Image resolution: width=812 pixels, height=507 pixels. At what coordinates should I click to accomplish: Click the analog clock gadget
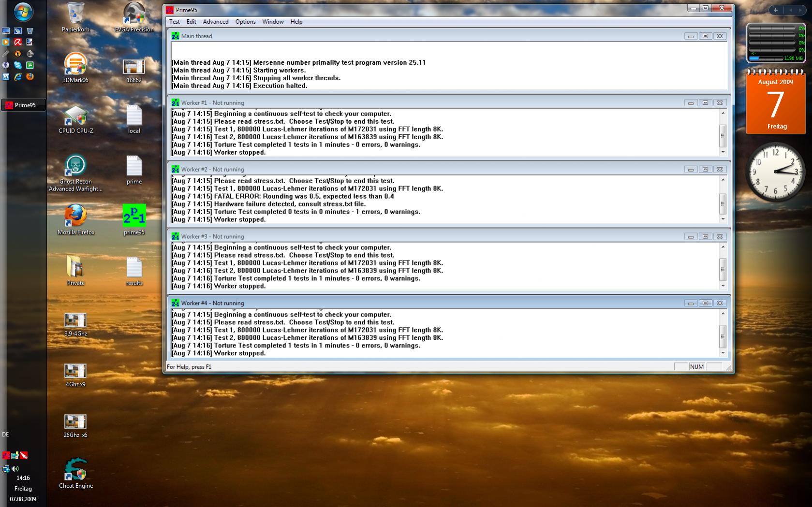776,172
